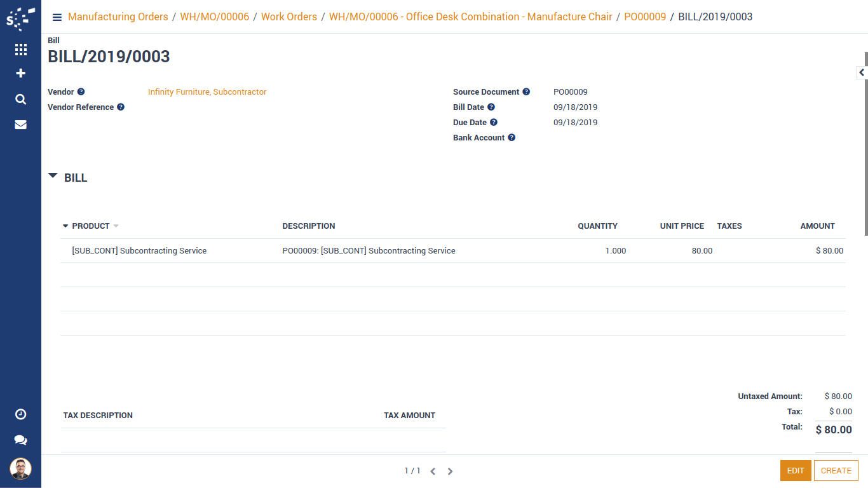Expand the right side panel chevron
868x488 pixels.
tap(862, 73)
